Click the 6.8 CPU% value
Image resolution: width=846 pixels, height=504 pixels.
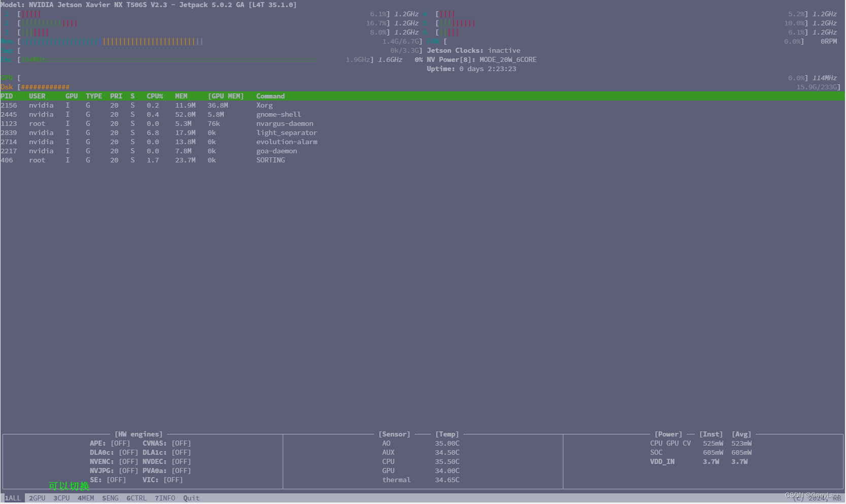pyautogui.click(x=153, y=132)
